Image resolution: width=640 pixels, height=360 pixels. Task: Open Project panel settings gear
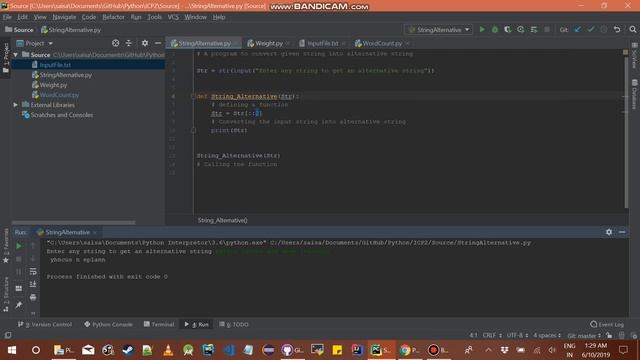pos(145,43)
